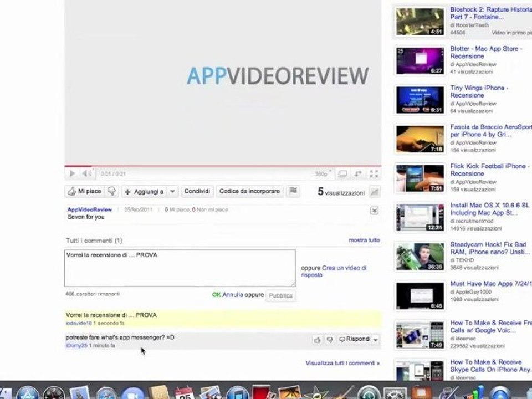Click mostra tutto comments link
The width and height of the screenshot is (532, 399).
pos(365,240)
